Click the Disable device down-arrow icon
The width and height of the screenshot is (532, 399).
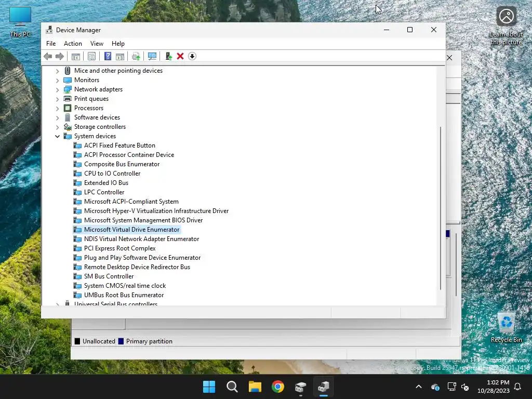tap(192, 56)
